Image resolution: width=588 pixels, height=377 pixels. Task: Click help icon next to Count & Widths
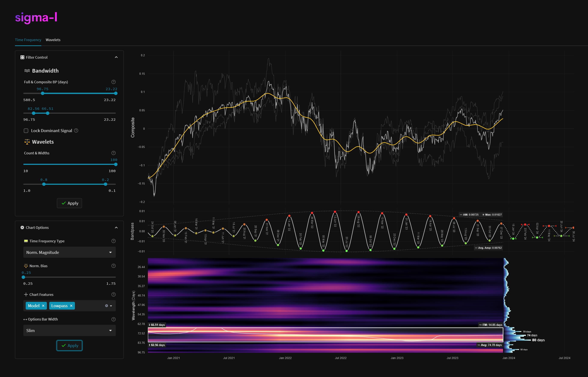point(113,153)
